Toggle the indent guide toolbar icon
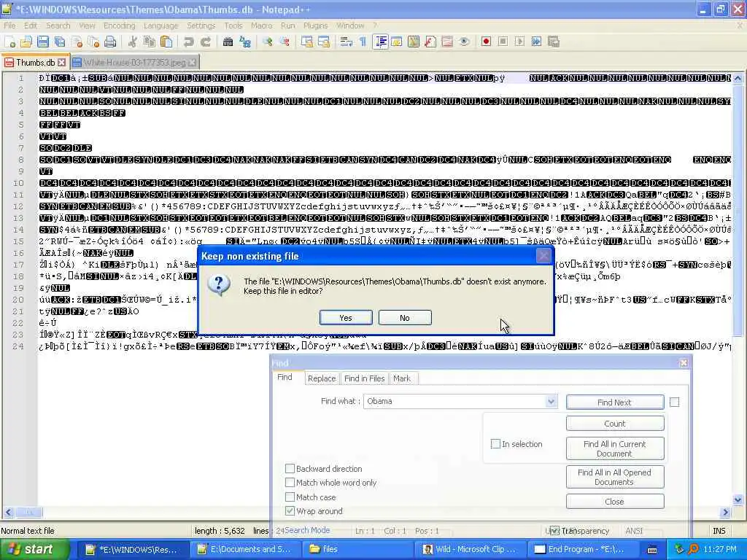Image resolution: width=747 pixels, height=560 pixels. click(x=381, y=42)
